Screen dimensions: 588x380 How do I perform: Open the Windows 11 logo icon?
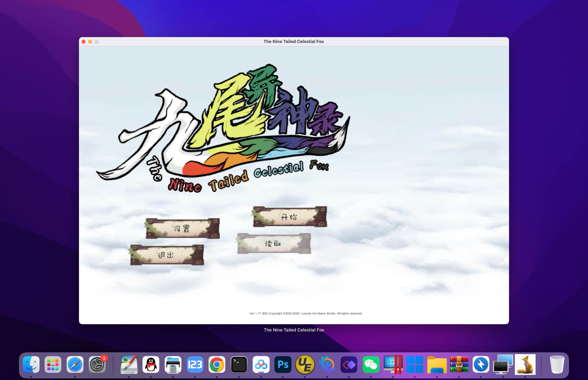[x=415, y=364]
